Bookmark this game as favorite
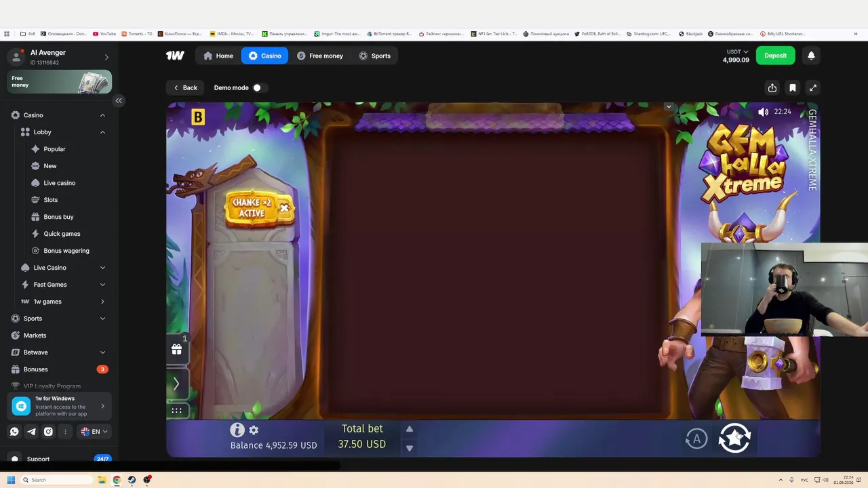 coord(793,87)
